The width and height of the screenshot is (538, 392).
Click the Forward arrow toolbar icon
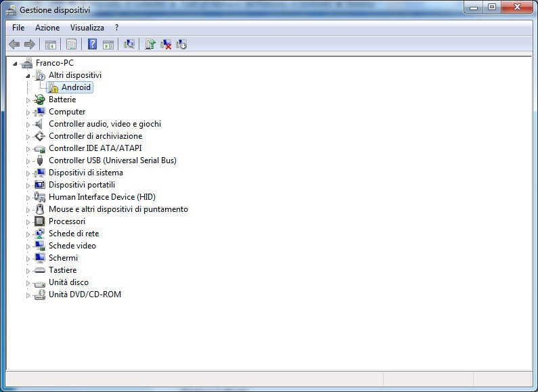pyautogui.click(x=30, y=44)
